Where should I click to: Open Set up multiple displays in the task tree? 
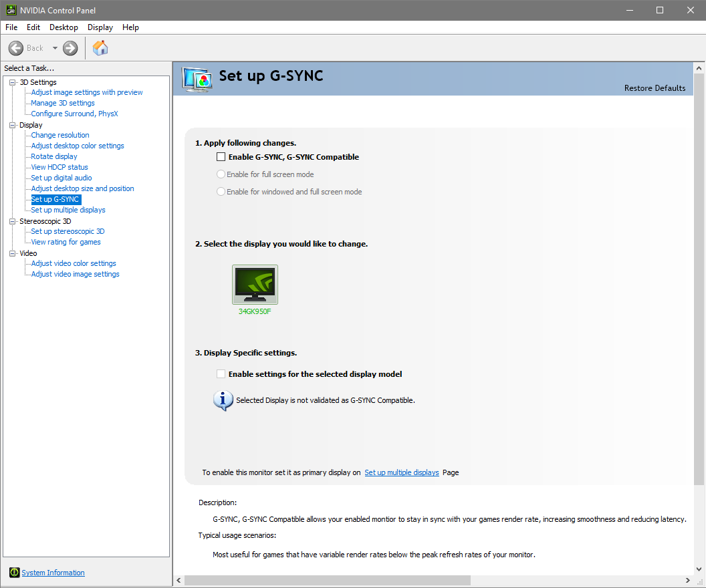tap(68, 210)
